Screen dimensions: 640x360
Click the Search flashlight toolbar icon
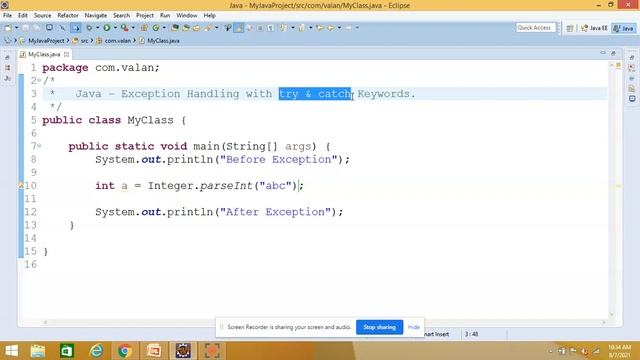click(x=208, y=28)
